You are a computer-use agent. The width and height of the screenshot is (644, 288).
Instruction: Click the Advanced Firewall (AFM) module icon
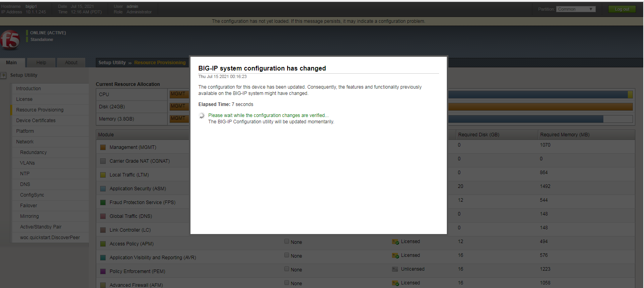click(103, 285)
